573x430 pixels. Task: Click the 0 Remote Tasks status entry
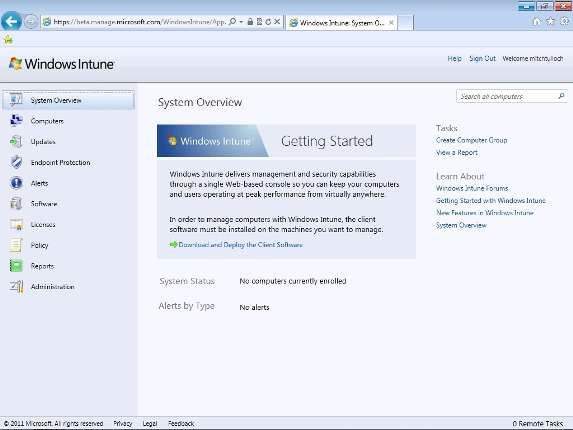point(538,423)
